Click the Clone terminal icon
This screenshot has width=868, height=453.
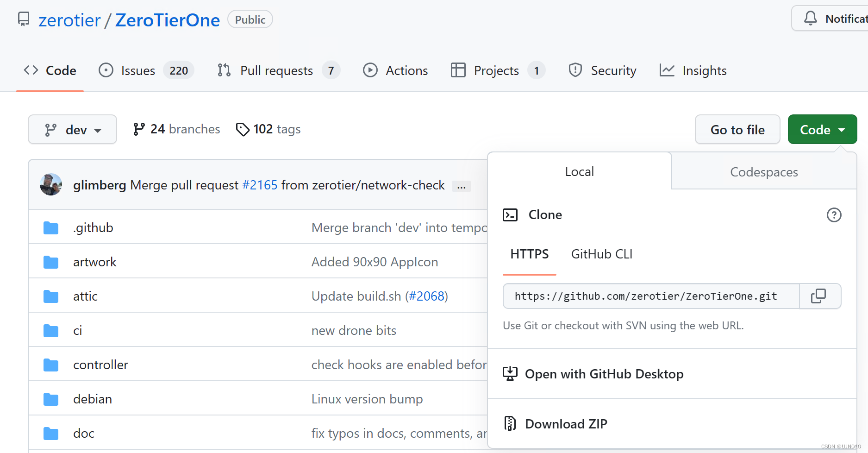pyautogui.click(x=510, y=215)
